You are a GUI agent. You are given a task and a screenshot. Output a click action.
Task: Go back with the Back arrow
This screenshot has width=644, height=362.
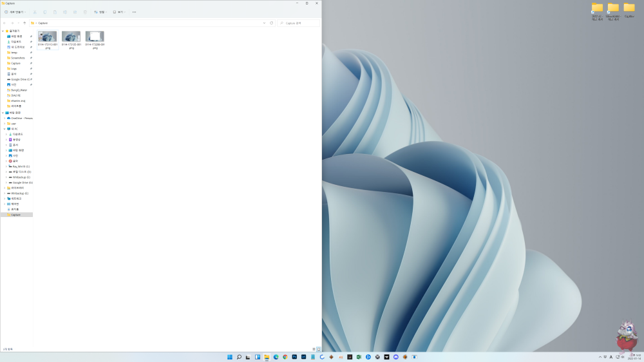pos(5,23)
